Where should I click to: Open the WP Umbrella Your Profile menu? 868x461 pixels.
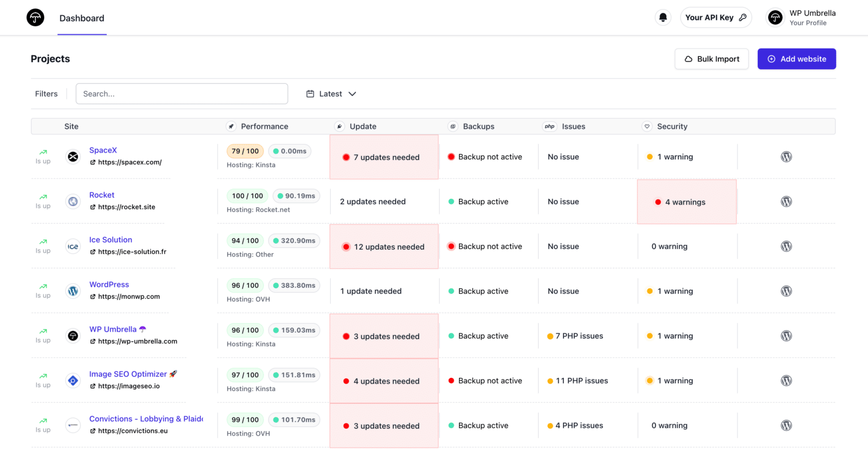pyautogui.click(x=812, y=18)
